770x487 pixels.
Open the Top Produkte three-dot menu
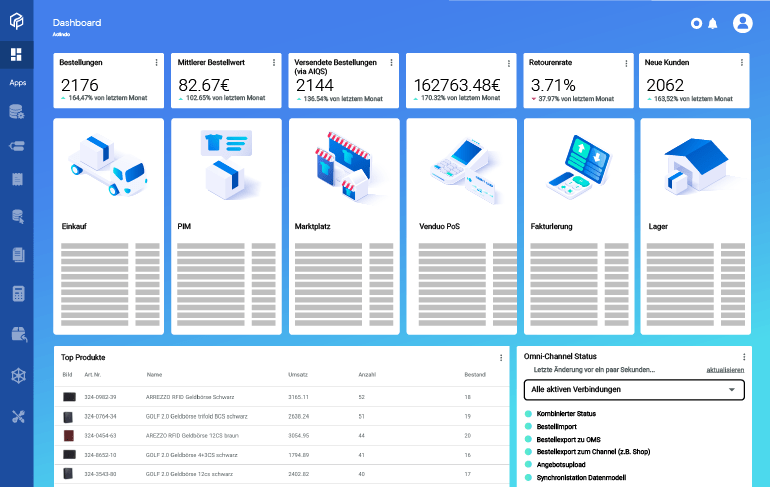pos(500,357)
